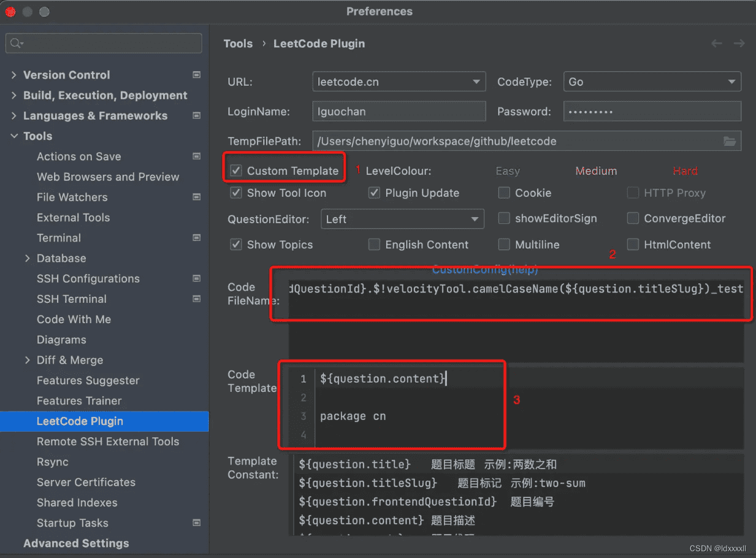Image resolution: width=756 pixels, height=558 pixels.
Task: Click the LoginName input field
Action: tap(399, 112)
